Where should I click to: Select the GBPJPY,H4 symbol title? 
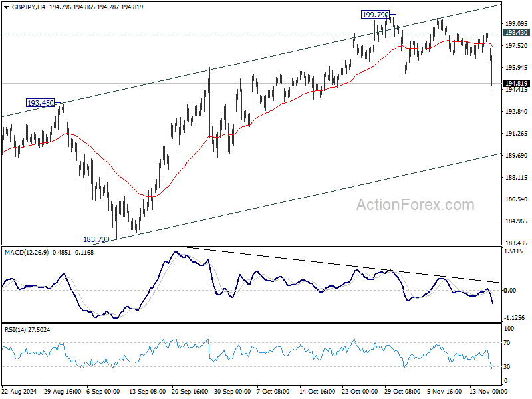point(29,7)
